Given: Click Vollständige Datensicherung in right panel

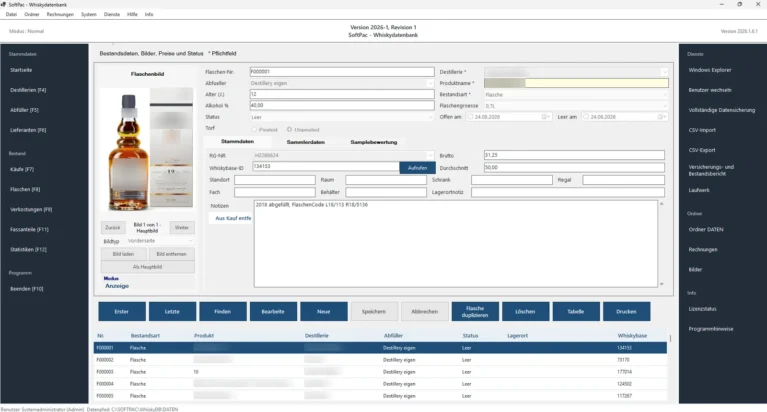Looking at the screenshot, I should click(x=722, y=110).
